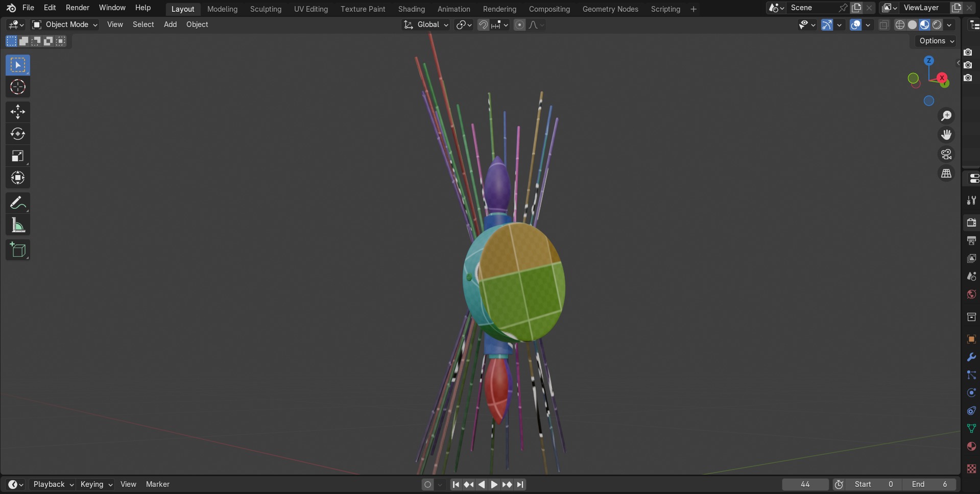980x494 pixels.
Task: Select the Select Box tool
Action: [x=18, y=65]
